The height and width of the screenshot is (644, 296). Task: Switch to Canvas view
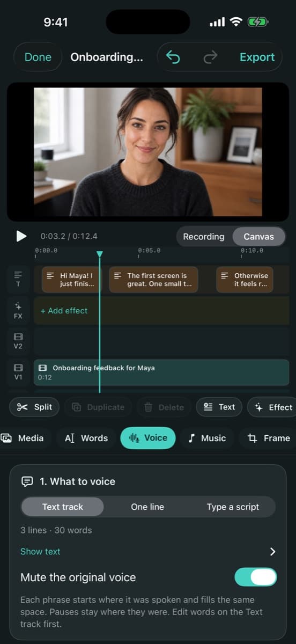pyautogui.click(x=258, y=236)
